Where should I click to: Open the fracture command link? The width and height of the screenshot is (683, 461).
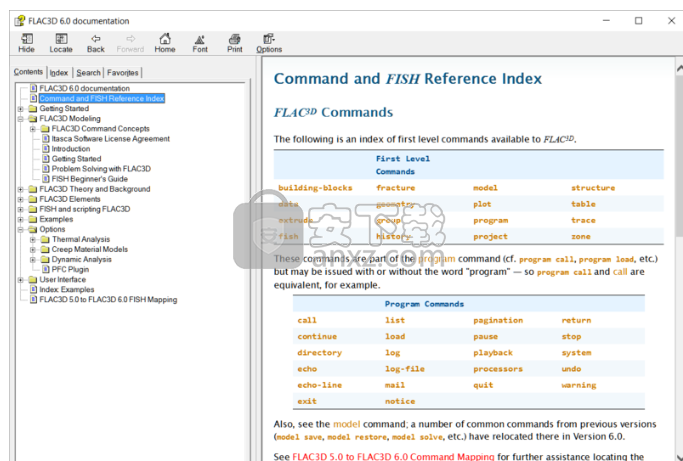click(396, 188)
